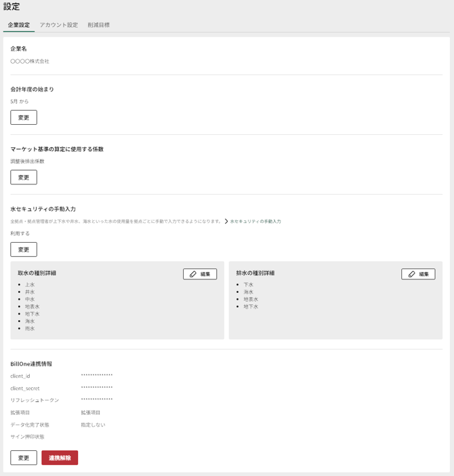The image size is (454, 476).
Task: Switch to the 企業設定 tab
Action: click(19, 25)
